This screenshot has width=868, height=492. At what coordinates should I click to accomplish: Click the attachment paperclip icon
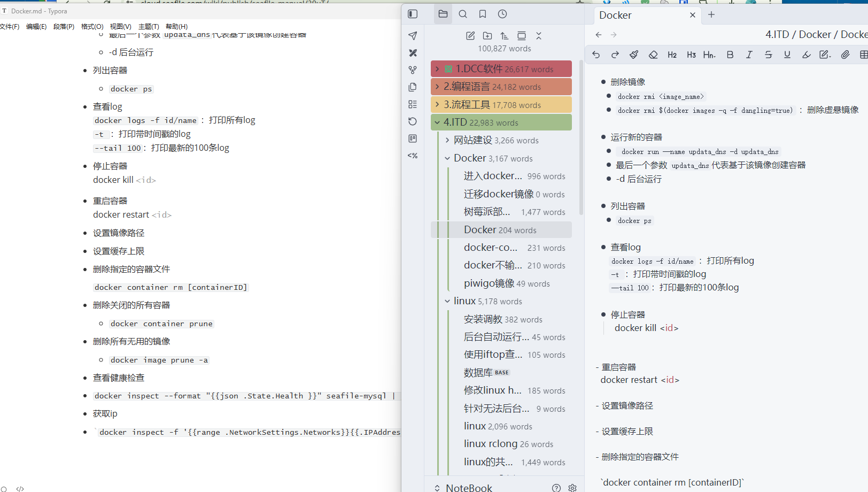845,55
